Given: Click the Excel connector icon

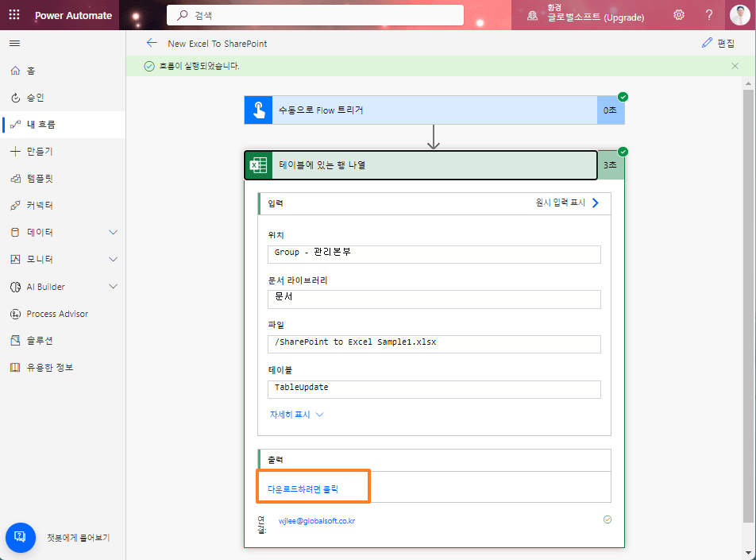Looking at the screenshot, I should tap(258, 165).
